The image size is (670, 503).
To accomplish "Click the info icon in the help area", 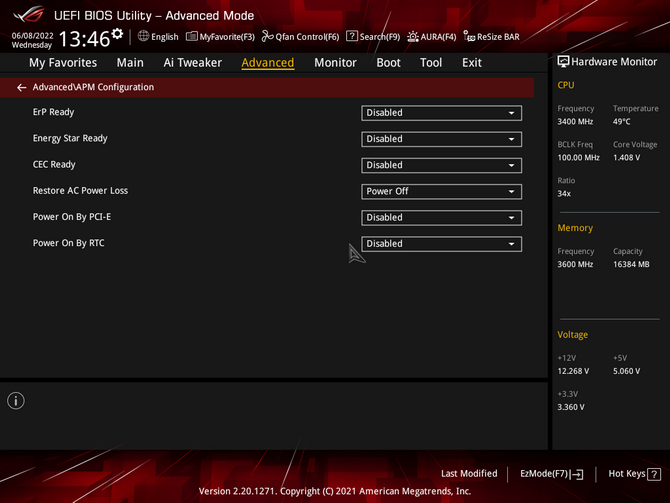I will pyautogui.click(x=16, y=401).
